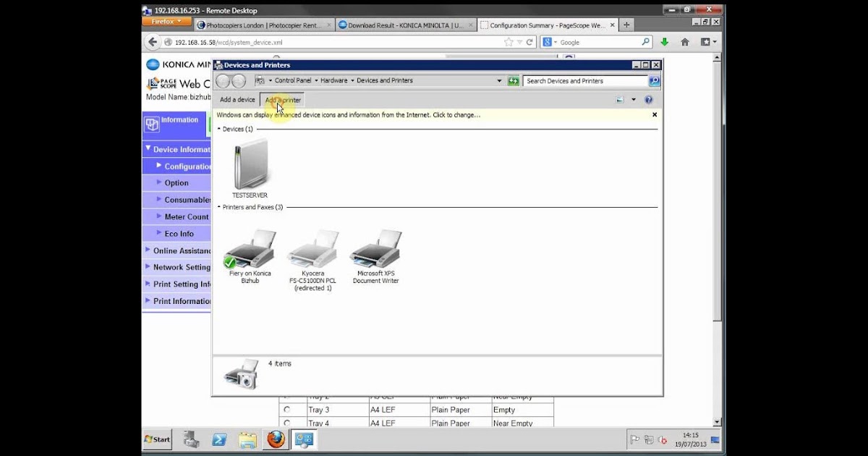
Task: Click Control Panel in the breadcrumb
Action: pos(293,81)
